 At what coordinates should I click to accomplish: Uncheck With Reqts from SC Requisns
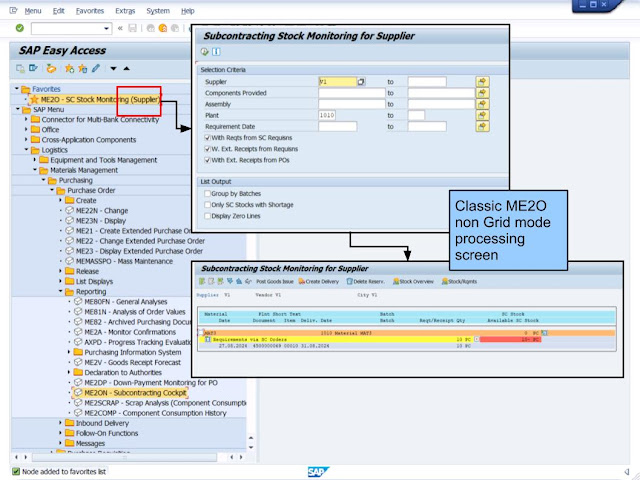coord(207,138)
